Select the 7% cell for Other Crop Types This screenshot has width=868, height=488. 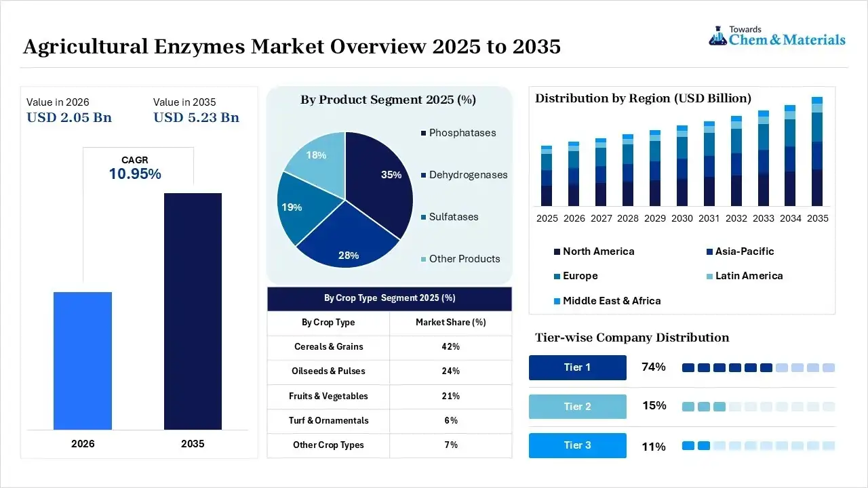(x=450, y=445)
